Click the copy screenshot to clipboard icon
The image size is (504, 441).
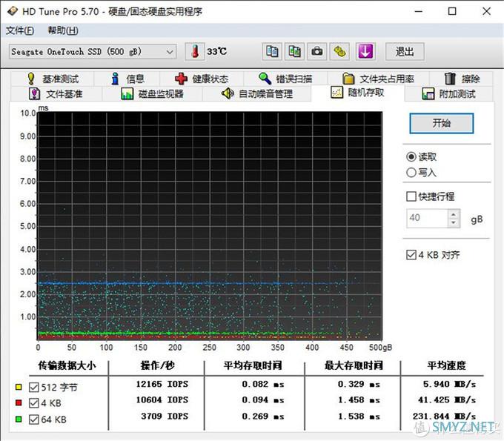click(x=294, y=51)
